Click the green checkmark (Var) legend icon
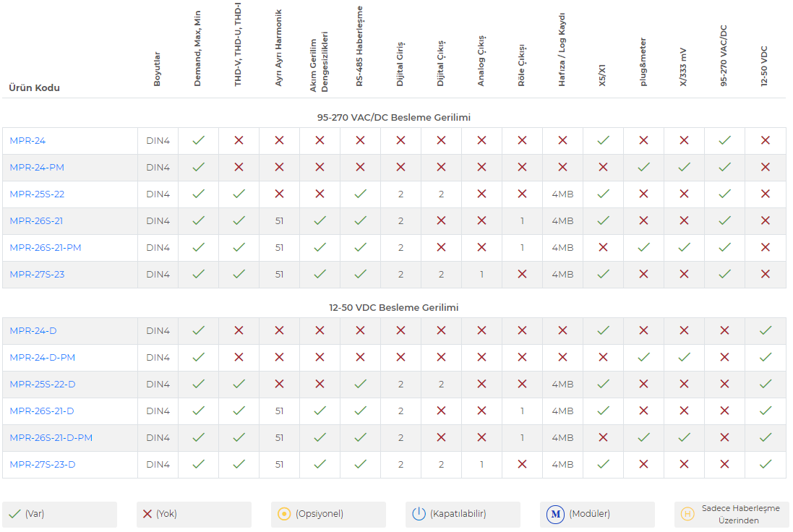793x532 pixels. [14, 514]
